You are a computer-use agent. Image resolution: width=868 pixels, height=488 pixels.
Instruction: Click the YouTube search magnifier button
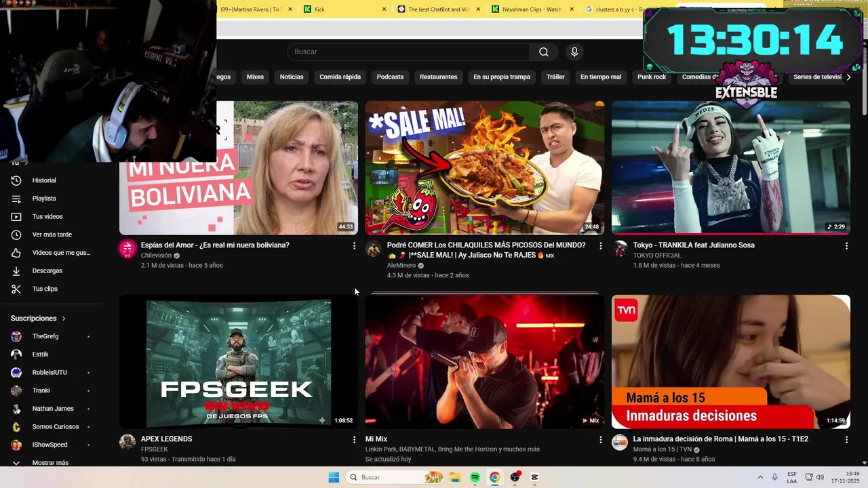click(544, 52)
